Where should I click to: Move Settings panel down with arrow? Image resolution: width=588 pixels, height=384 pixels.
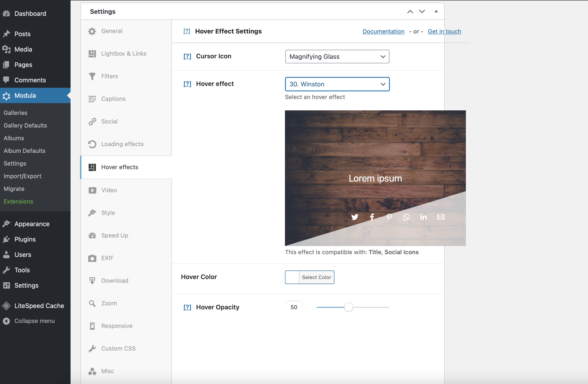pyautogui.click(x=422, y=12)
